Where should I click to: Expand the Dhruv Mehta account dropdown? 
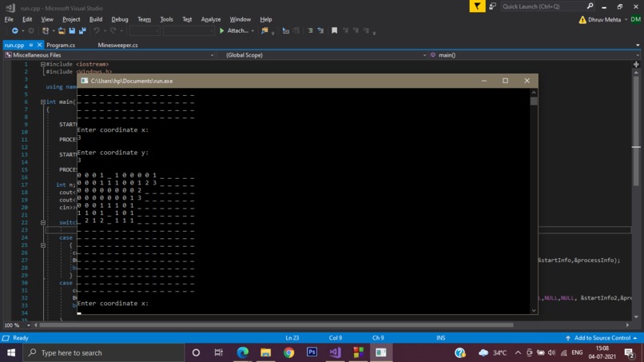click(626, 20)
